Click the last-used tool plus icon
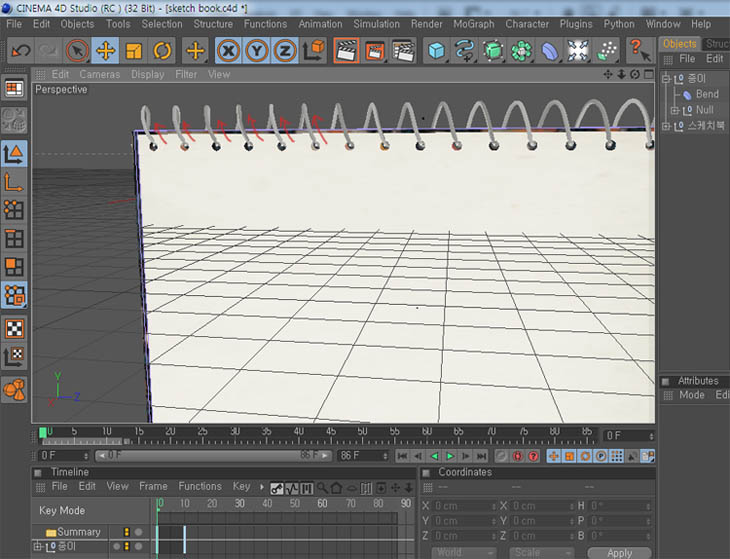 pyautogui.click(x=195, y=50)
